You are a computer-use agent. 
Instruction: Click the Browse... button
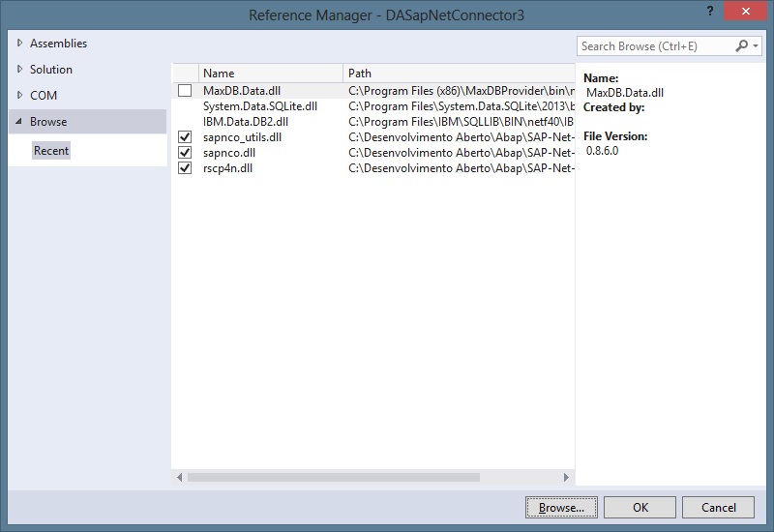561,507
